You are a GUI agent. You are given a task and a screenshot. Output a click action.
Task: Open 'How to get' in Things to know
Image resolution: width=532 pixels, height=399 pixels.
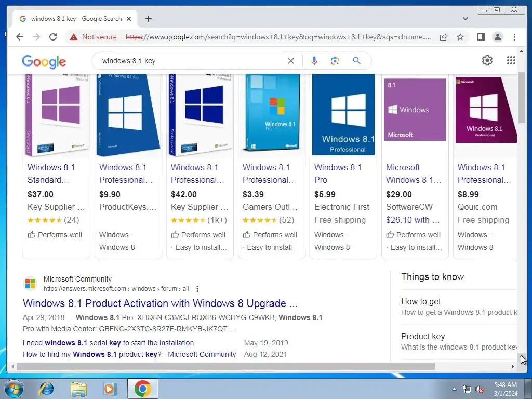click(x=421, y=302)
